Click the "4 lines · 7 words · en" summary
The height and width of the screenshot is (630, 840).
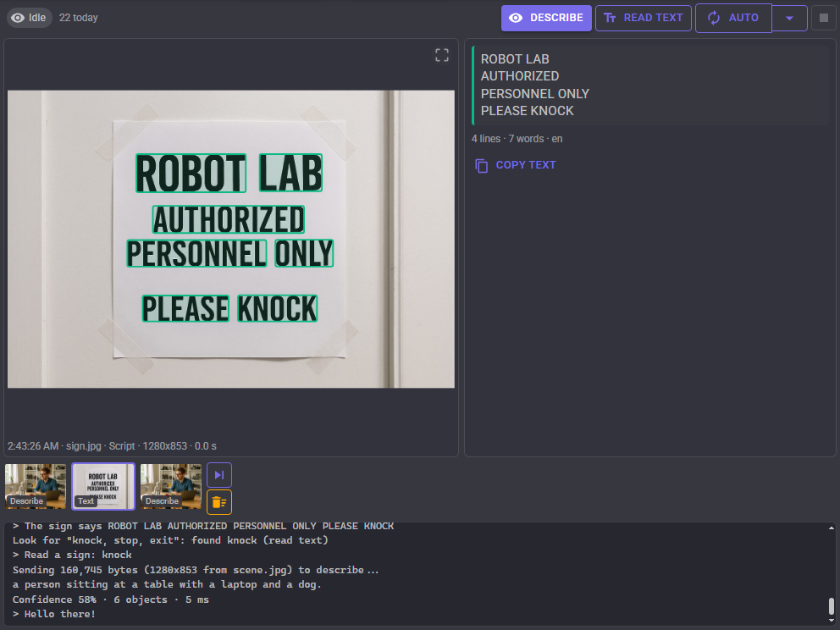[517, 139]
